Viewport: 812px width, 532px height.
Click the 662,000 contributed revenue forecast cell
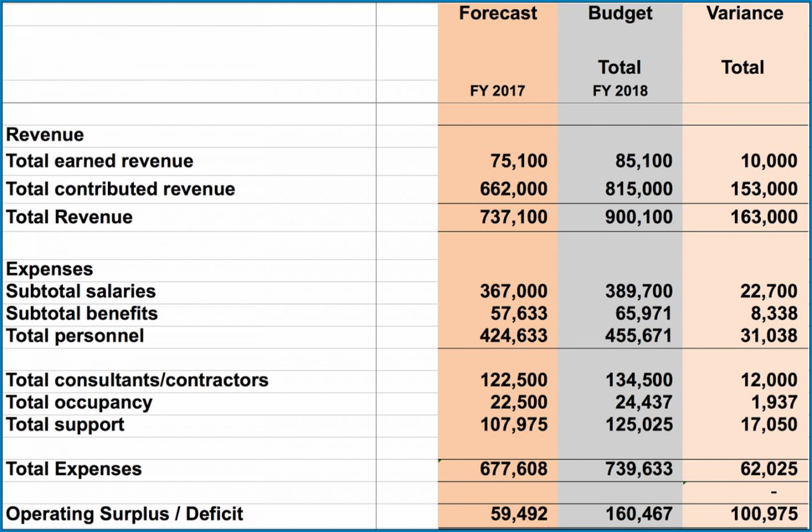coord(513,189)
